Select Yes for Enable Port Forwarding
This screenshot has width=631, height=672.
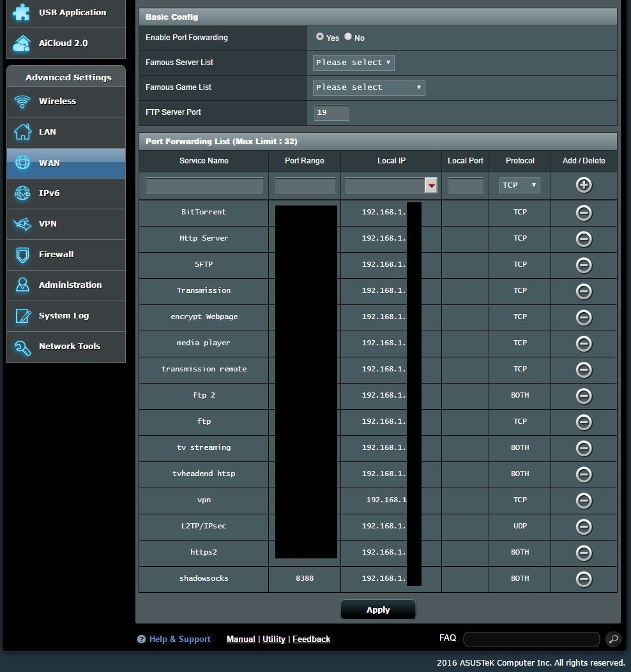point(320,37)
